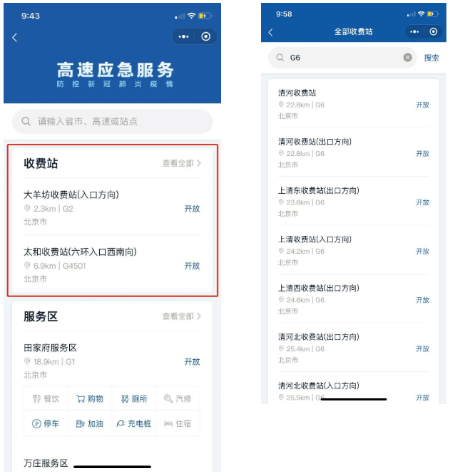This screenshot has height=476, width=450.
Task: Clear the G6 search text
Action: click(x=407, y=58)
